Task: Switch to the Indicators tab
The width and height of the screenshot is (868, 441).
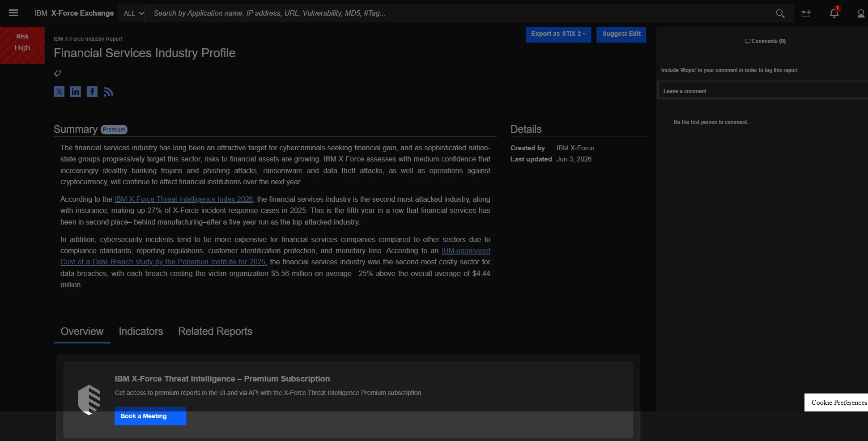Action: coord(141,331)
